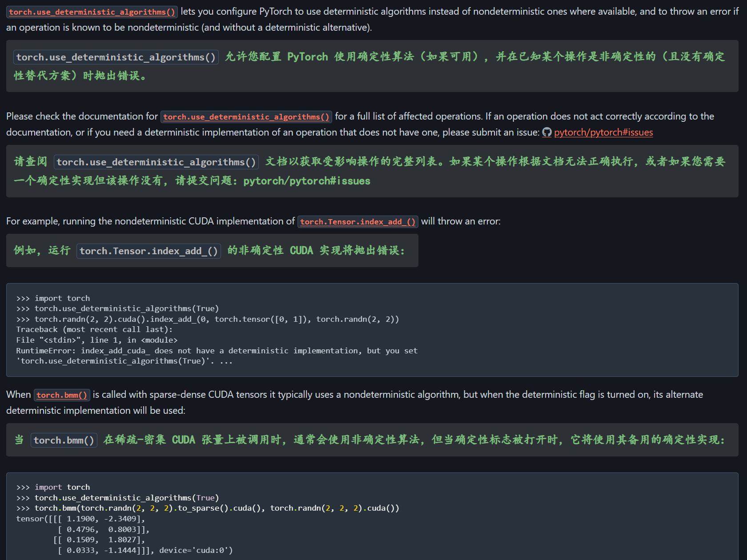The image size is (747, 560).
Task: Click 'File "<stdin>", line 1, in <module>' line
Action: coord(97,340)
